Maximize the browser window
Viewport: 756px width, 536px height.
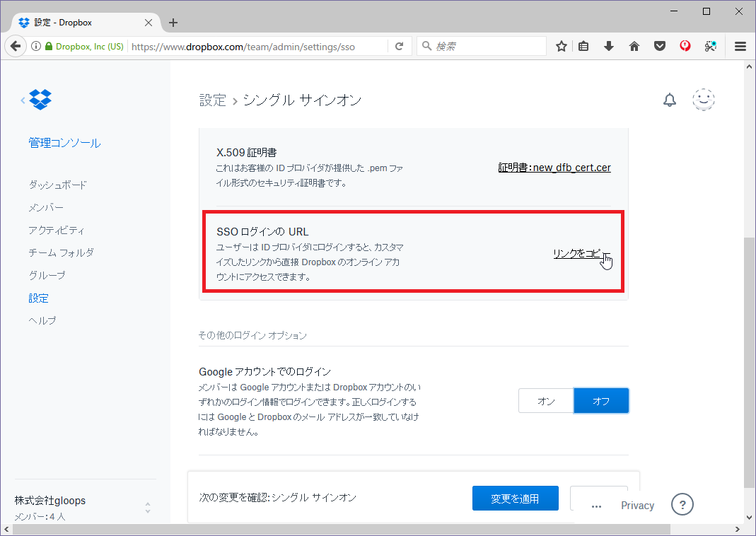[x=706, y=11]
